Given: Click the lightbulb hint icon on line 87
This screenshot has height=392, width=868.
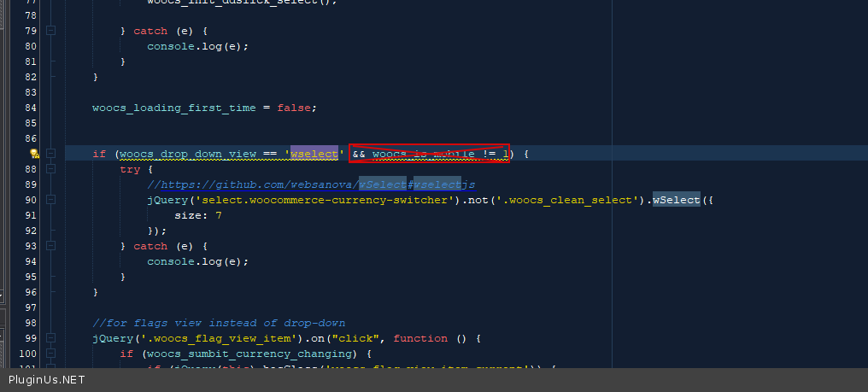Looking at the screenshot, I should [34, 154].
